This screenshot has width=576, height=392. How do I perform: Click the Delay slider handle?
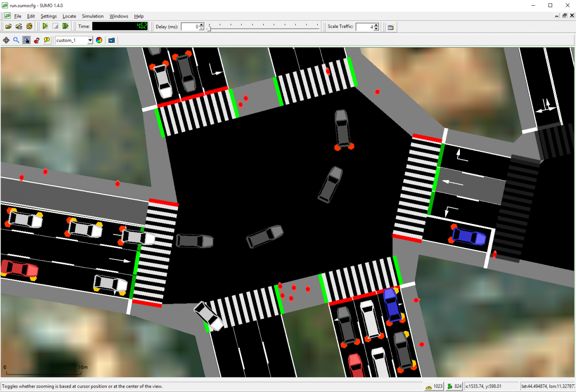click(x=208, y=28)
